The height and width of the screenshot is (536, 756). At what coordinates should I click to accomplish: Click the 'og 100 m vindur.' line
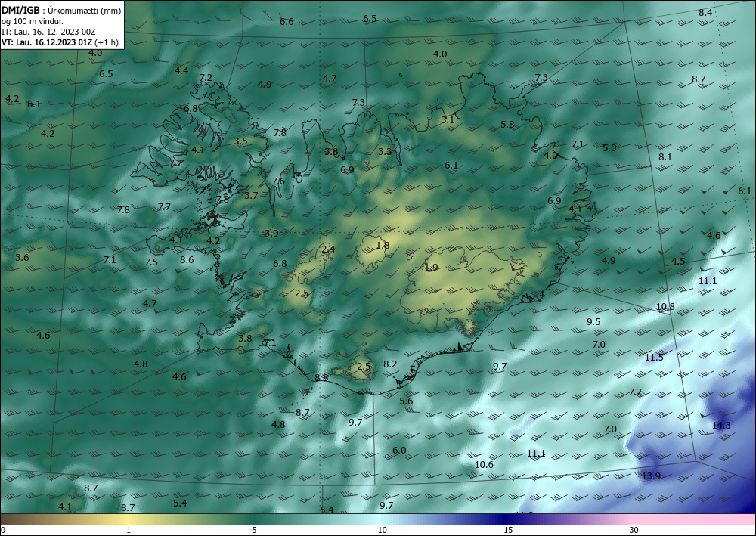point(33,21)
